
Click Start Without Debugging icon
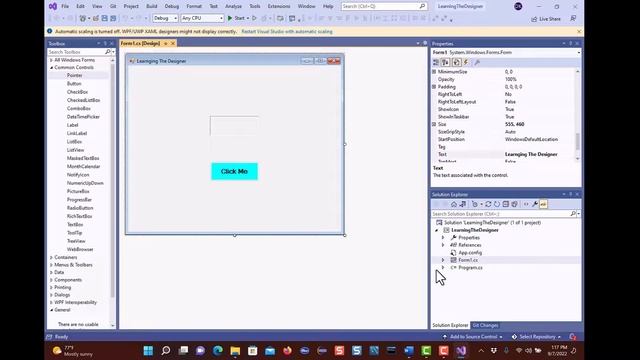tap(254, 18)
